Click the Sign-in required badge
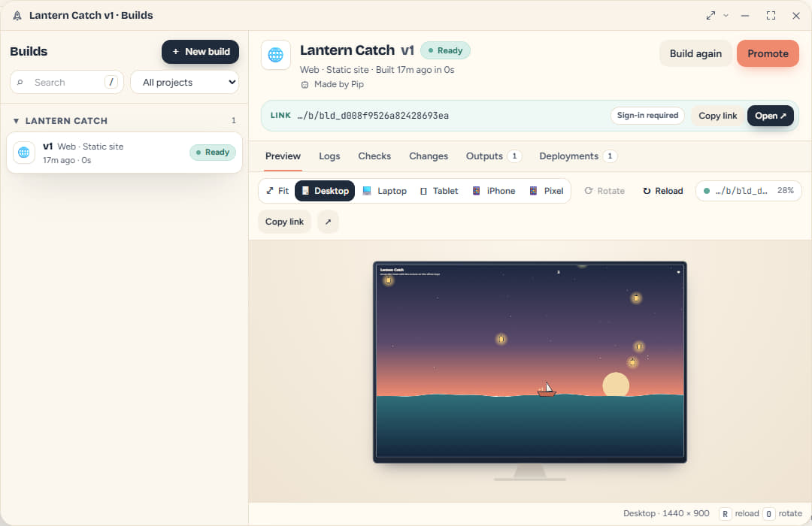This screenshot has height=526, width=812. click(x=647, y=116)
